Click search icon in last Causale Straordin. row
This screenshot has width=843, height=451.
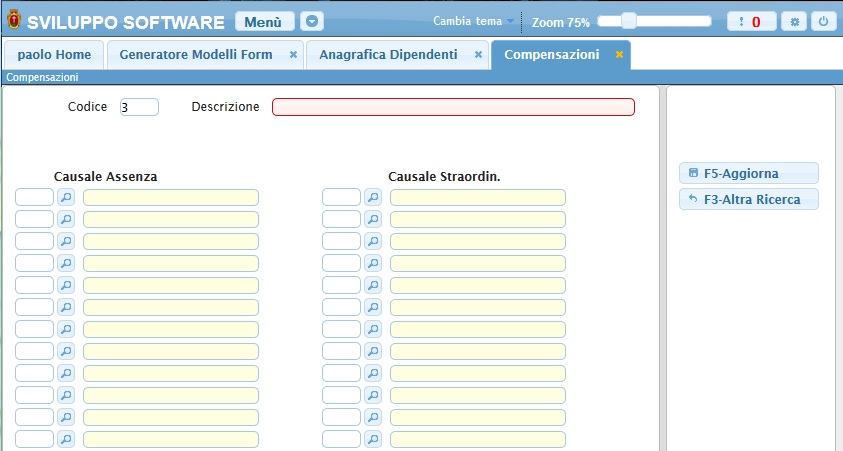pos(373,439)
